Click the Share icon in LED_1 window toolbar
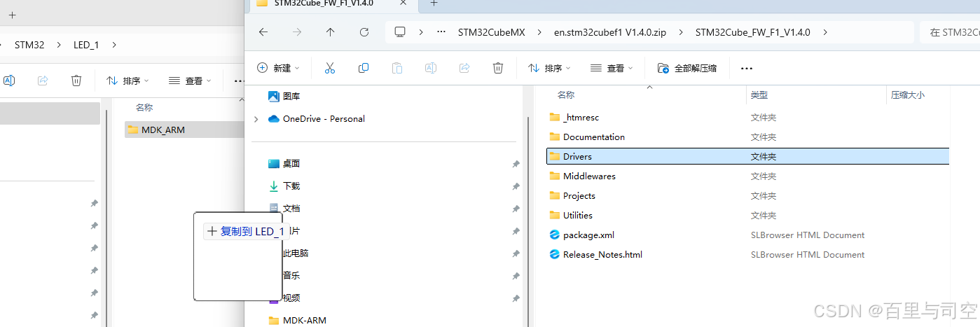Image resolution: width=980 pixels, height=327 pixels. click(x=43, y=81)
